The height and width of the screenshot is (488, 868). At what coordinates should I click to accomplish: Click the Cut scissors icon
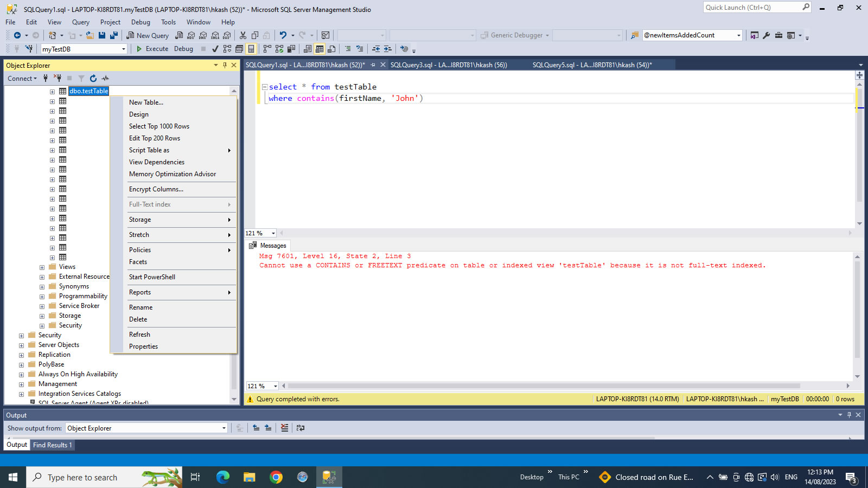243,35
